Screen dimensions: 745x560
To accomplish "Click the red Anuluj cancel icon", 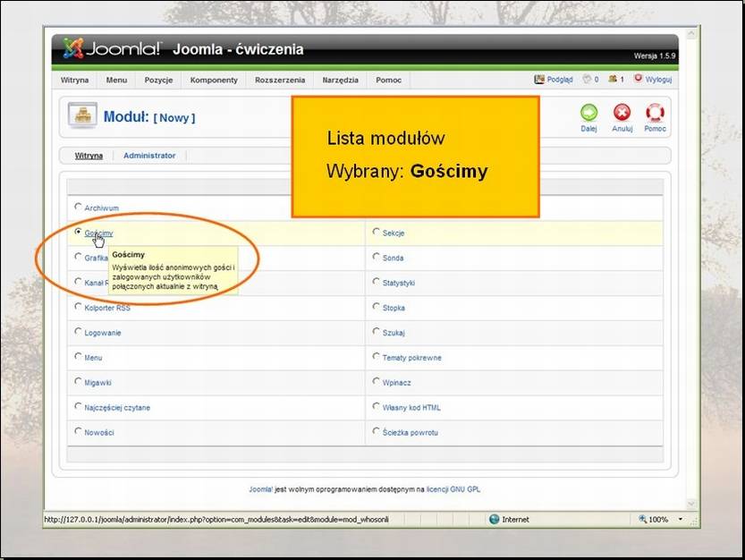I will pos(622,113).
